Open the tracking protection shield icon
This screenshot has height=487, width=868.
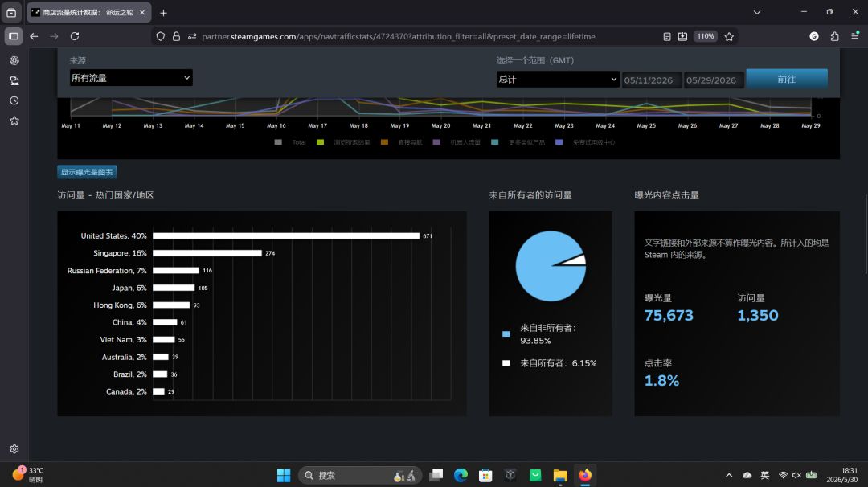click(161, 36)
